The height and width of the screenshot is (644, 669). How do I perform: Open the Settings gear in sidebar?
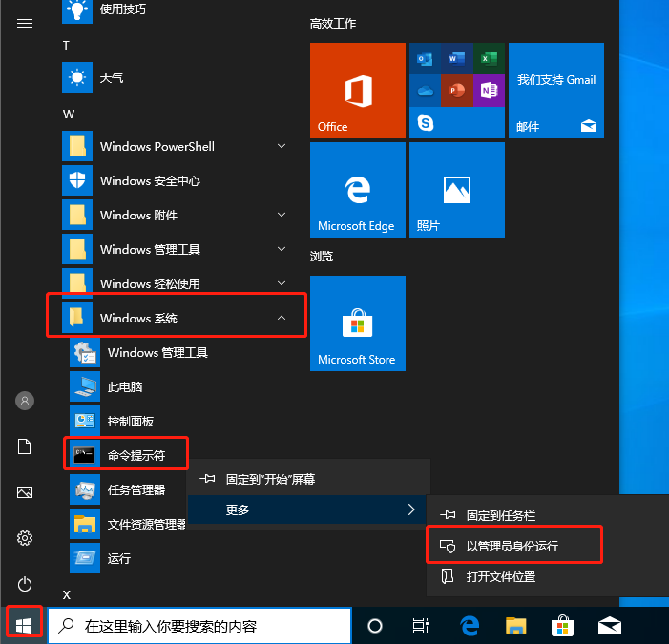25,538
